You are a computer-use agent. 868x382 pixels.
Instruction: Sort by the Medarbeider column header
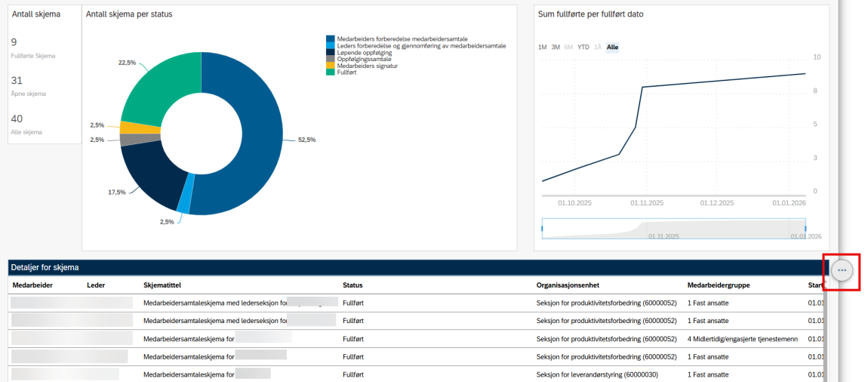click(x=32, y=285)
